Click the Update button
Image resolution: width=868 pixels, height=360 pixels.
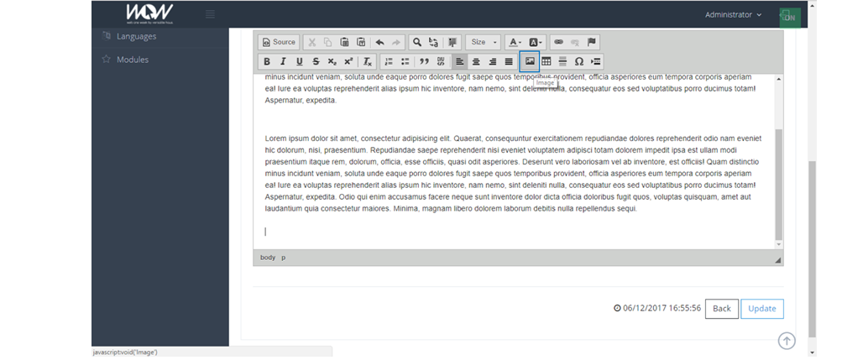[x=761, y=309]
